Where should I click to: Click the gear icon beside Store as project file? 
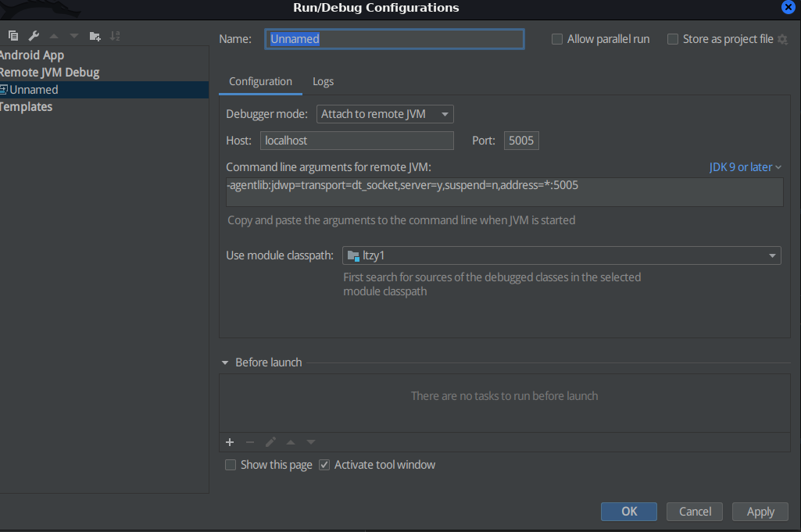point(782,39)
